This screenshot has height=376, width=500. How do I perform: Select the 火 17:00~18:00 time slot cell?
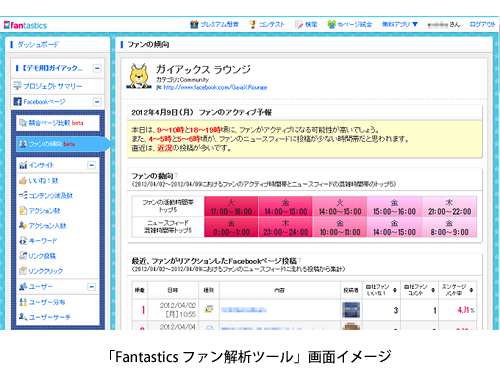(231, 207)
